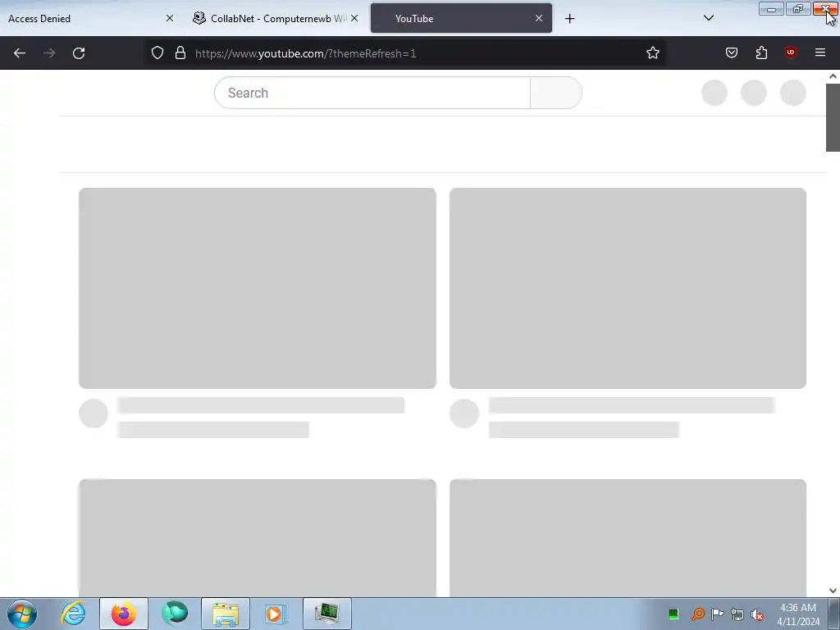Open the system monitor taskbar icon
Image resolution: width=840 pixels, height=630 pixels.
point(327,614)
